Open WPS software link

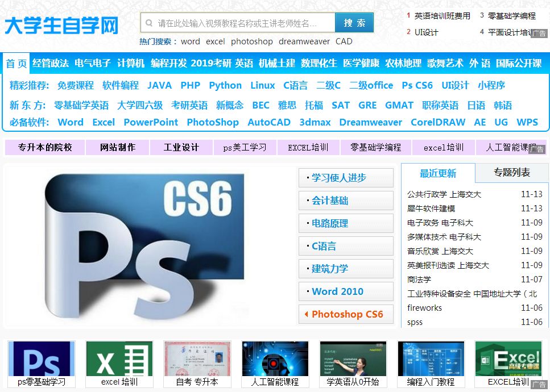[x=527, y=122]
